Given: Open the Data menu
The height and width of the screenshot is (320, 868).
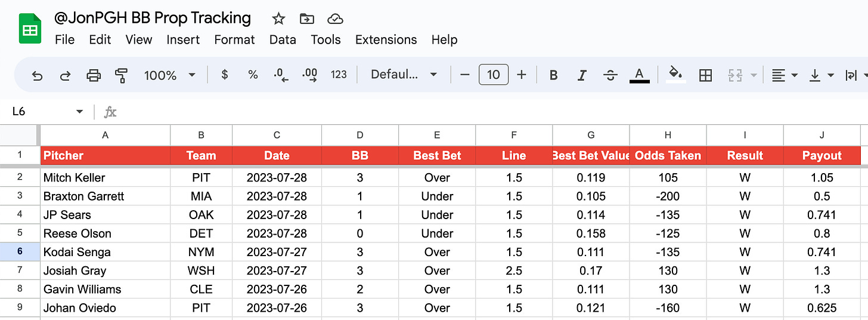Looking at the screenshot, I should pos(283,39).
